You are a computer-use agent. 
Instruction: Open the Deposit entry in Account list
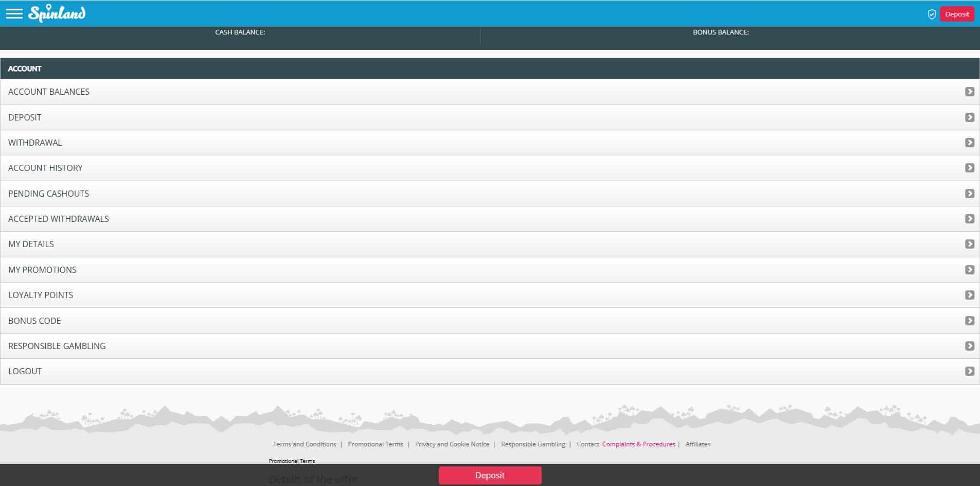[x=25, y=117]
